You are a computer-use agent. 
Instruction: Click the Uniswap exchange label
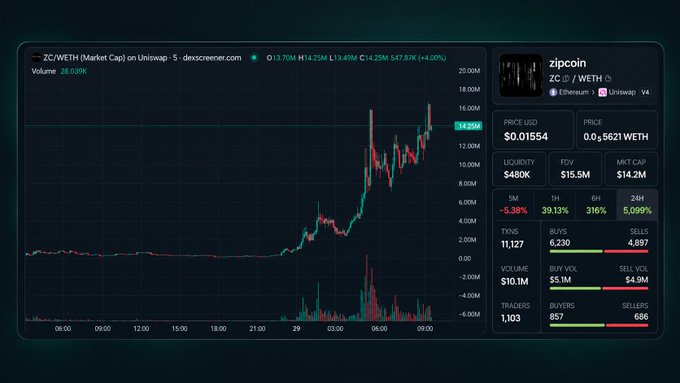(622, 92)
